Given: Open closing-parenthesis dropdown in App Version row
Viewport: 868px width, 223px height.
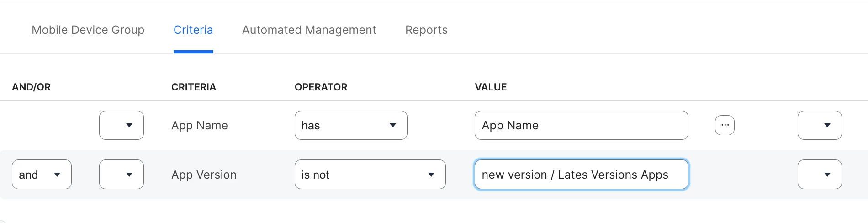Looking at the screenshot, I should [820, 175].
